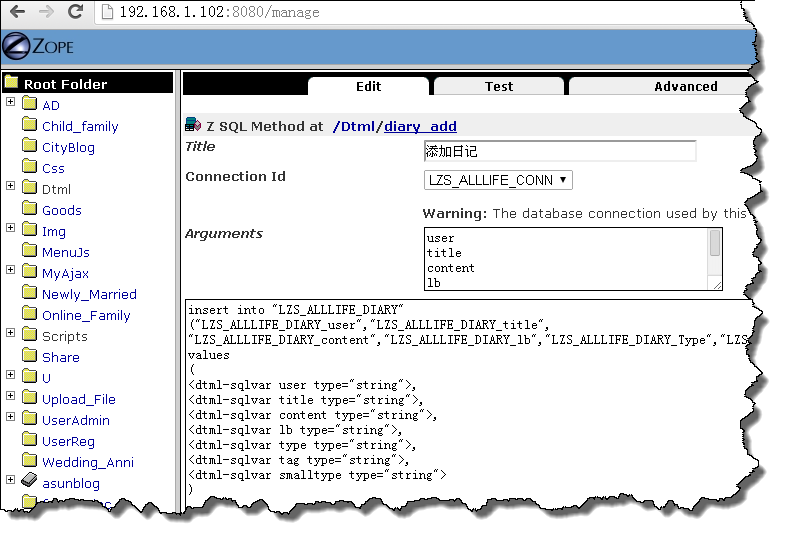Expand the asunblog tree node

click(x=11, y=480)
